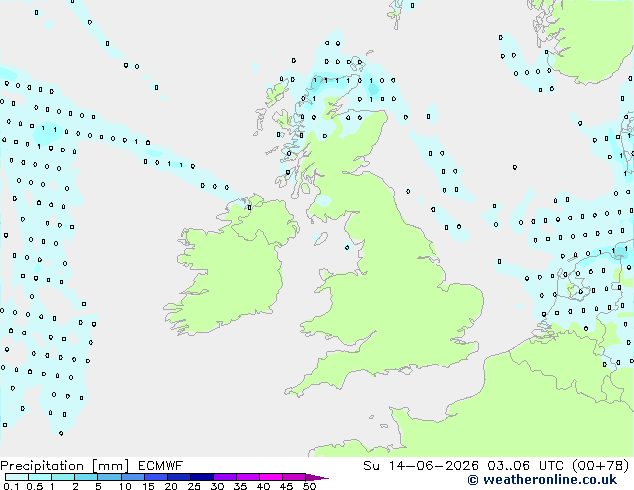The height and width of the screenshot is (490, 634).
Task: Open the weatheronline.co.uk link
Action: (x=542, y=480)
